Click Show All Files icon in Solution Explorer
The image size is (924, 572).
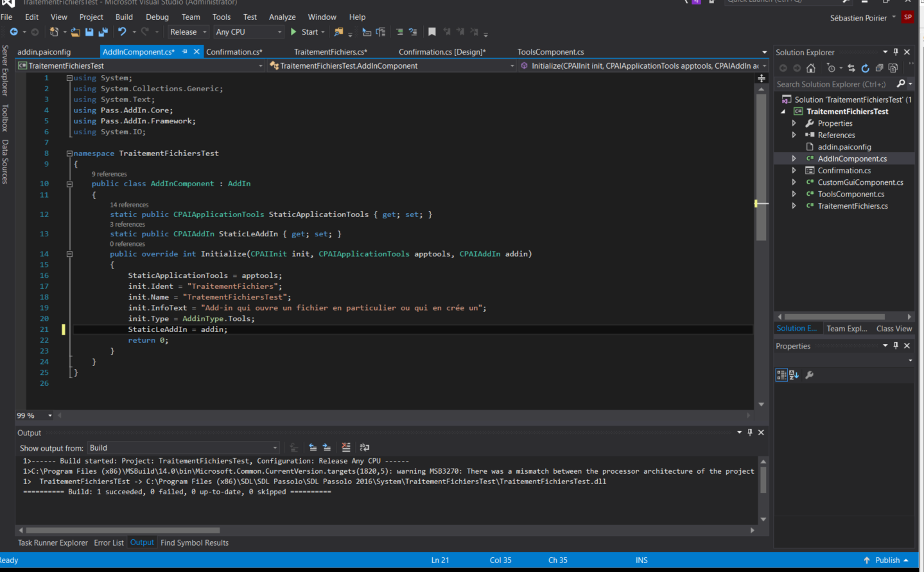[893, 68]
